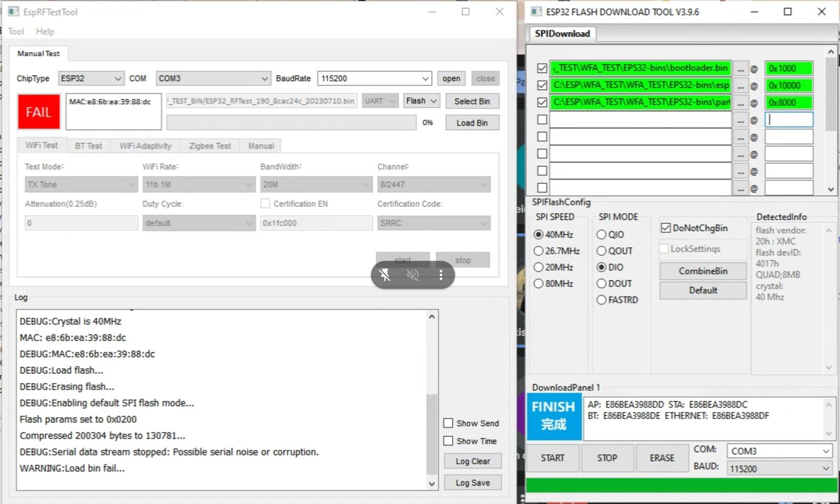Click the unpin icon in floating overlay
The height and width of the screenshot is (504, 840).
385,275
